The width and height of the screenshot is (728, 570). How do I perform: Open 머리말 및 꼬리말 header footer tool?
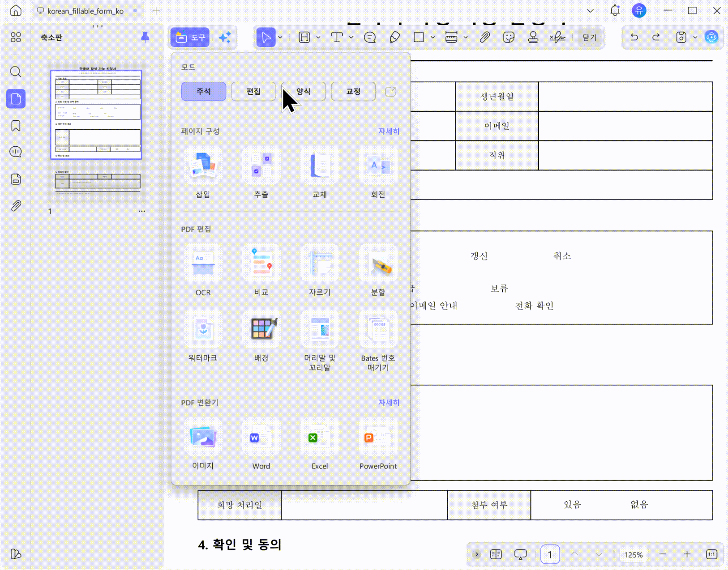[x=320, y=341]
